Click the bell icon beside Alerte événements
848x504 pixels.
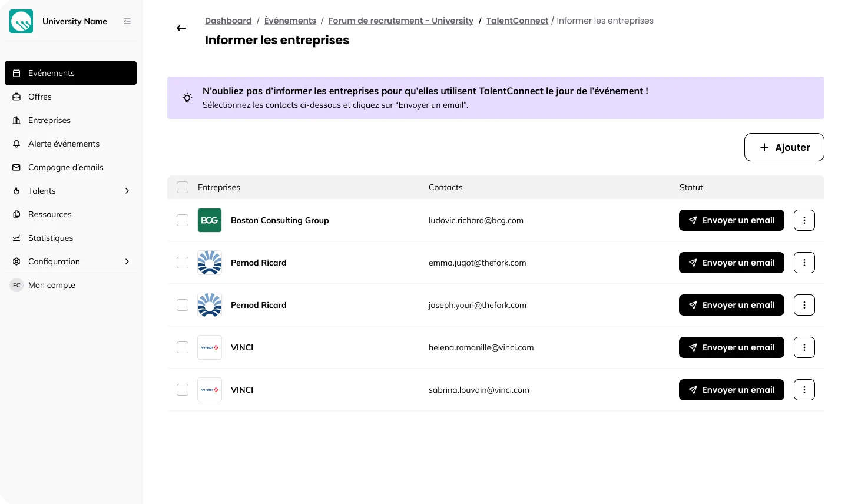point(16,144)
